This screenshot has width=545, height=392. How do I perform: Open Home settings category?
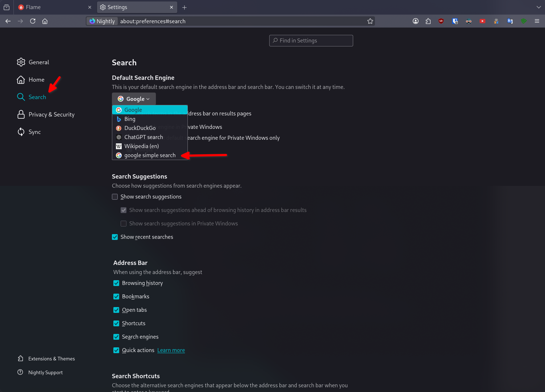(x=31, y=79)
